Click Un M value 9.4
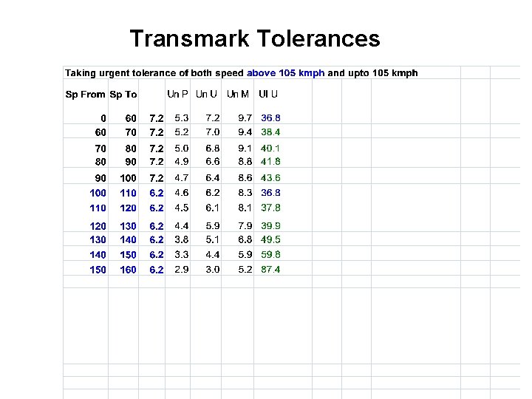Viewport: 532px width, 399px height. [x=245, y=132]
